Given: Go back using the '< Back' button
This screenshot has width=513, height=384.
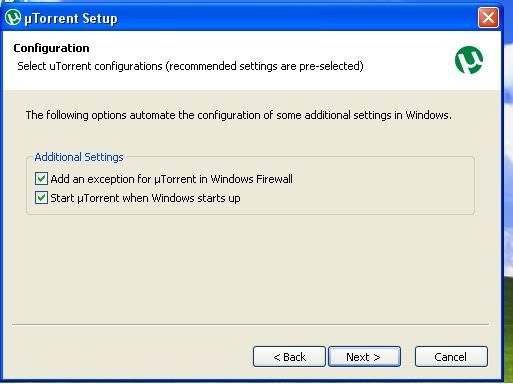Looking at the screenshot, I should (x=289, y=357).
